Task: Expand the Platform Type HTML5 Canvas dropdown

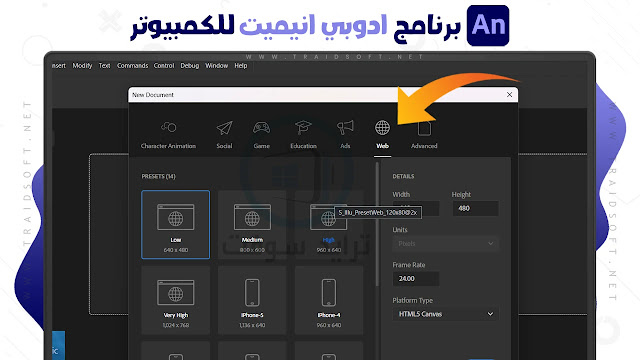Action: point(445,314)
